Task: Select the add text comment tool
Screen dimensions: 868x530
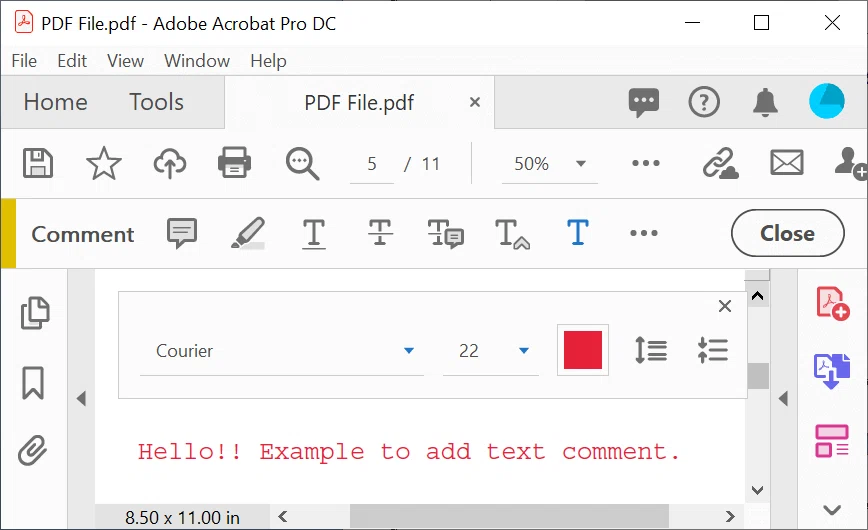Action: [x=577, y=233]
